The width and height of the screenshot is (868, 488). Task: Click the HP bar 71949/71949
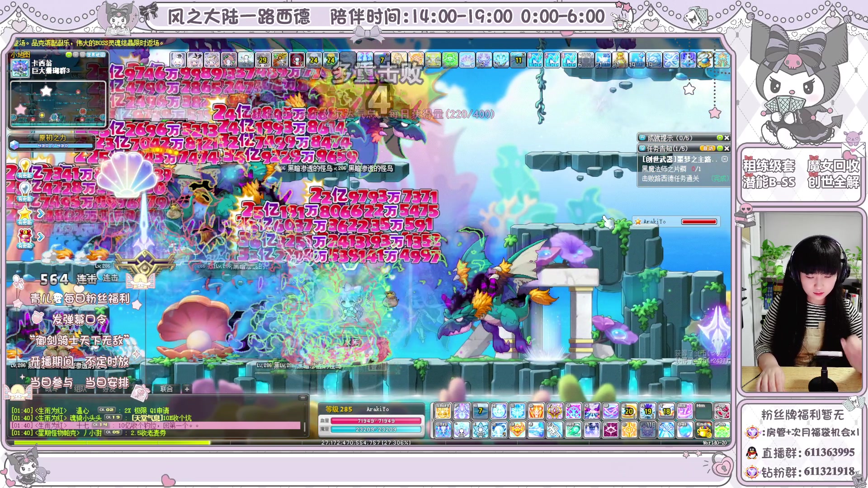click(376, 421)
